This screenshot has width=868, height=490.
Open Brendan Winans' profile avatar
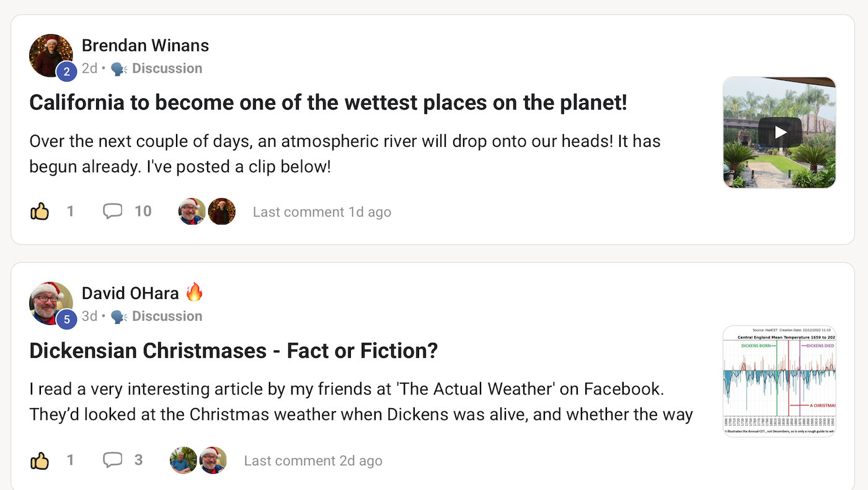click(51, 56)
